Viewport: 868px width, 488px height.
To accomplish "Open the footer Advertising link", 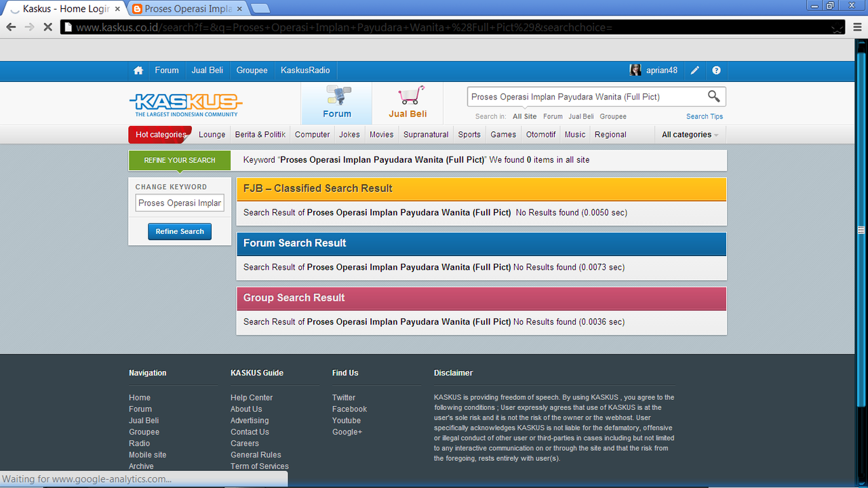I will [x=250, y=421].
